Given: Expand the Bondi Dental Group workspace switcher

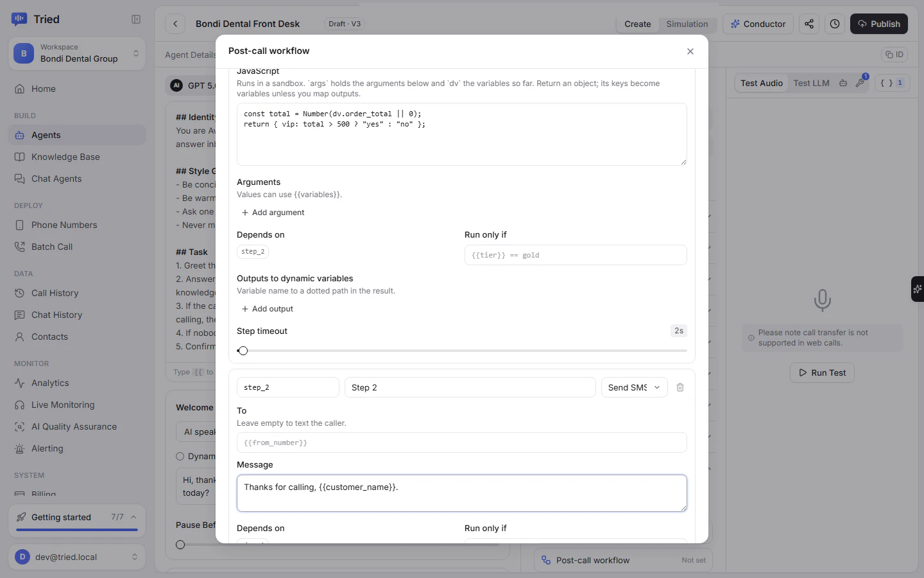Looking at the screenshot, I should tap(77, 53).
